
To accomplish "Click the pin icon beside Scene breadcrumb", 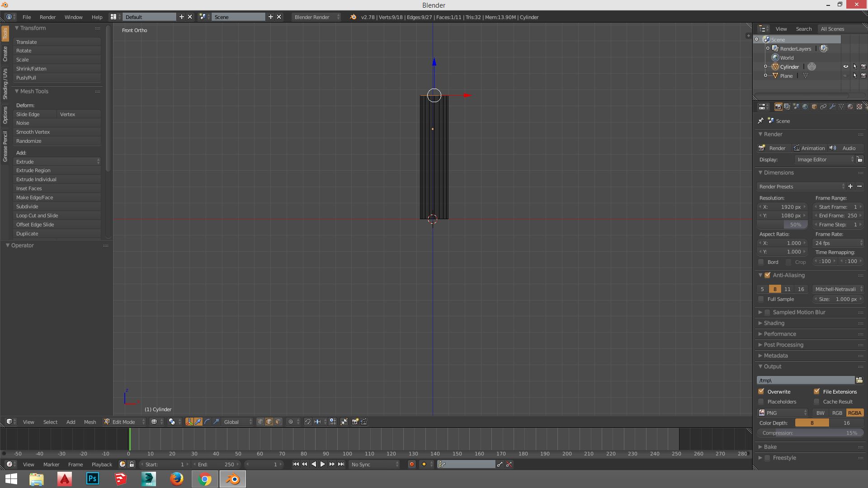I will pos(761,121).
